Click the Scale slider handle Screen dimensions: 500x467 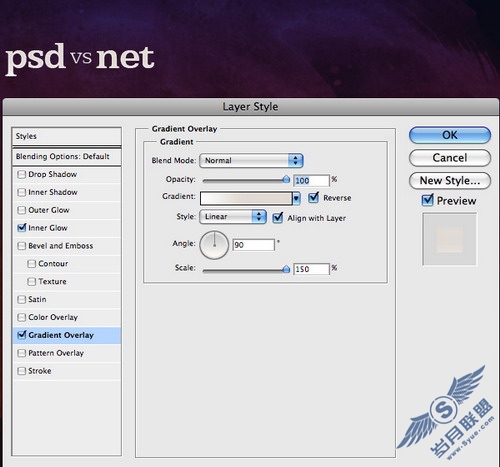286,269
